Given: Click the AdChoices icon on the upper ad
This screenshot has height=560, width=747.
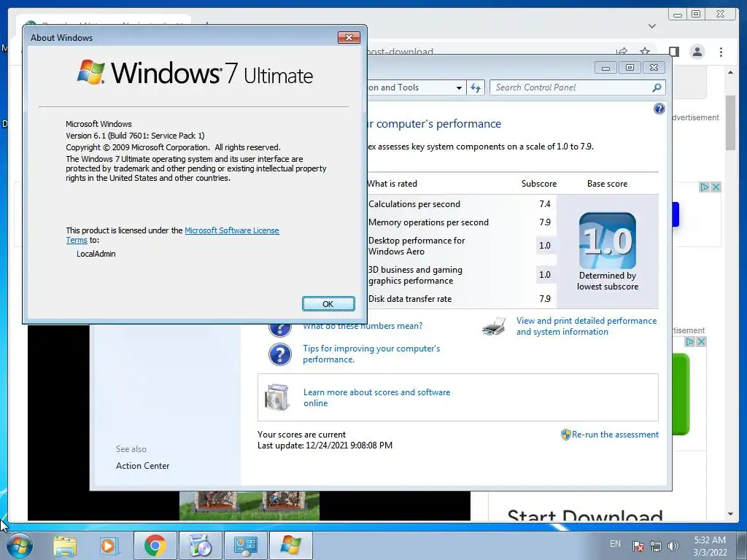Looking at the screenshot, I should pyautogui.click(x=705, y=187).
